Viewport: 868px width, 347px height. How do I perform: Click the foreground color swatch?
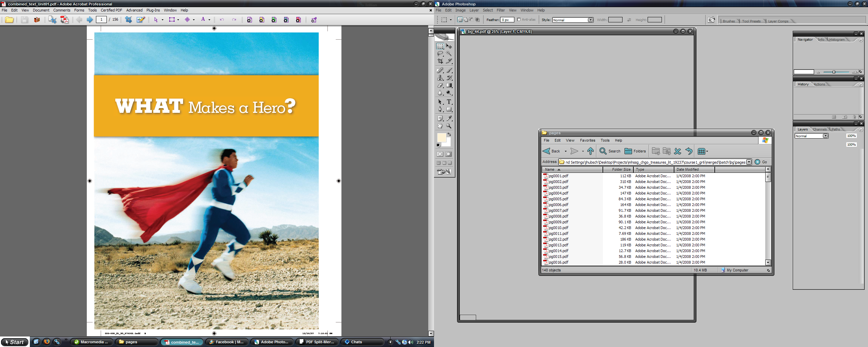coord(441,137)
